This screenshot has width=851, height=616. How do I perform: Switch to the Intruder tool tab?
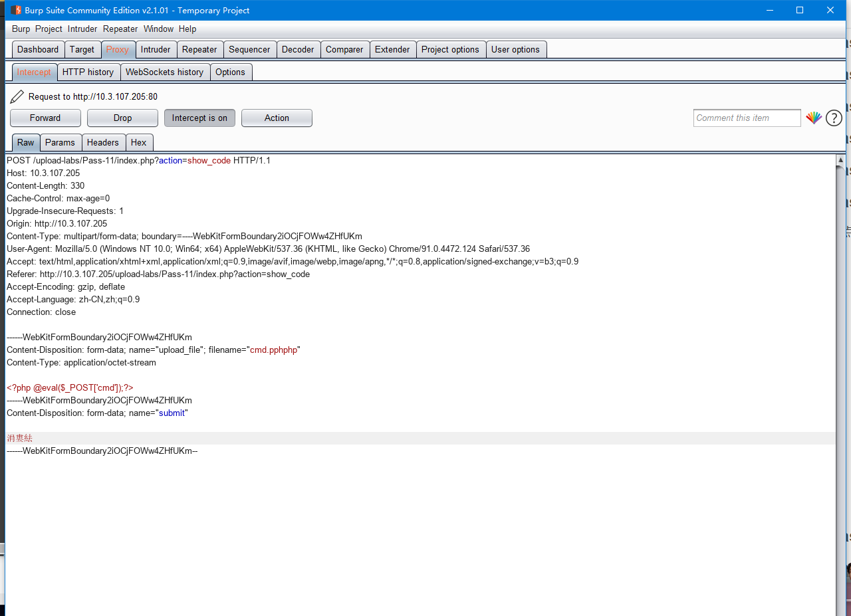156,50
